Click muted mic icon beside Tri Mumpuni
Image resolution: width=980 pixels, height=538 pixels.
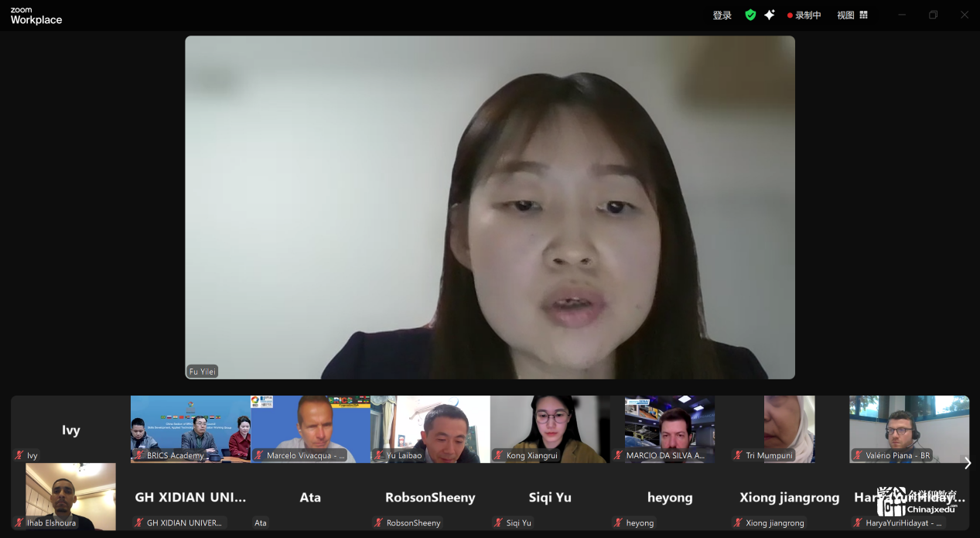pyautogui.click(x=739, y=456)
